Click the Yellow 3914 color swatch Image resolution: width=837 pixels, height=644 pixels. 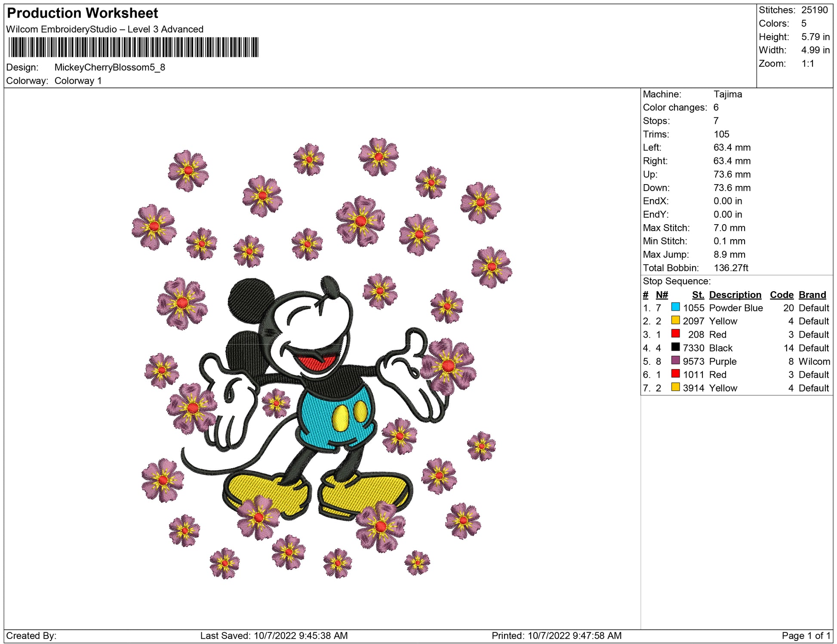[675, 387]
